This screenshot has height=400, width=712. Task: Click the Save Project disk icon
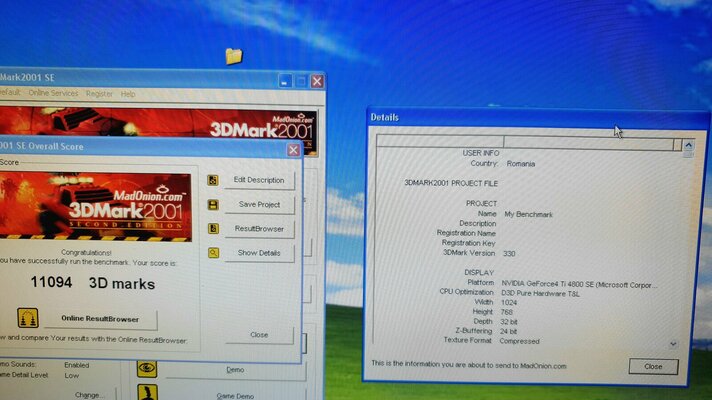click(x=213, y=205)
